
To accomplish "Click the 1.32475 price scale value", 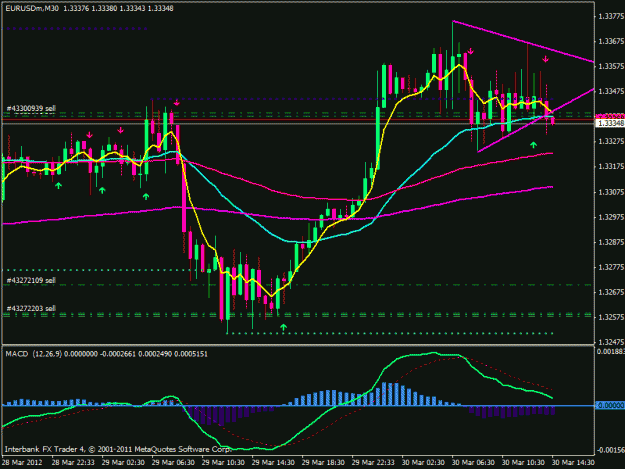I will (x=611, y=342).
